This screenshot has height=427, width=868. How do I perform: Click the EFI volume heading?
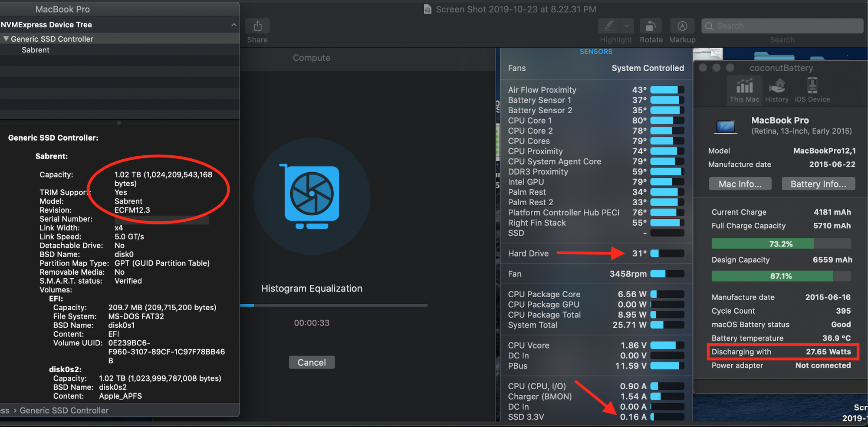click(56, 299)
